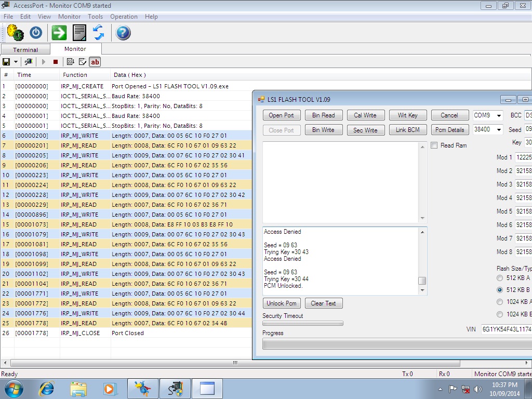Click the Cancel button in LS1 Flash Tool
Screen dimensions: 532x399
pos(449,115)
